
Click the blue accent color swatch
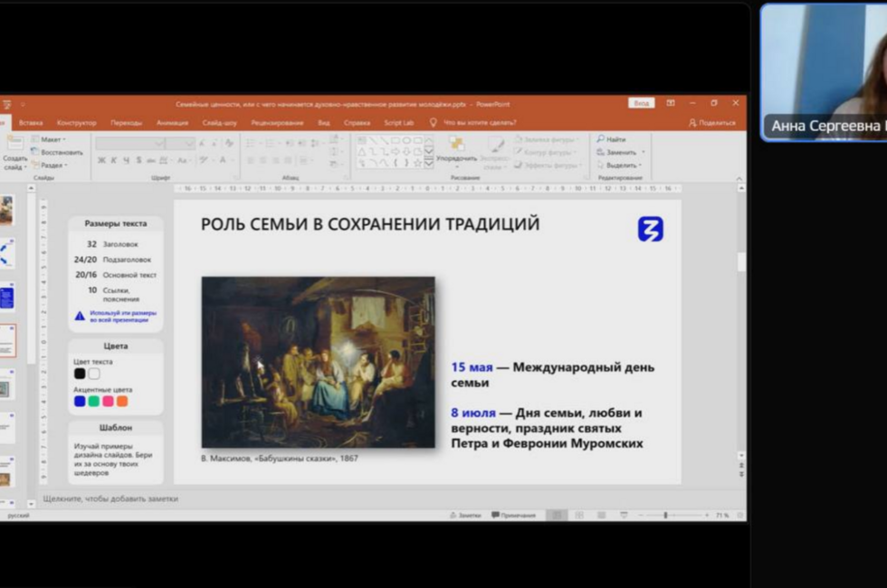point(80,401)
